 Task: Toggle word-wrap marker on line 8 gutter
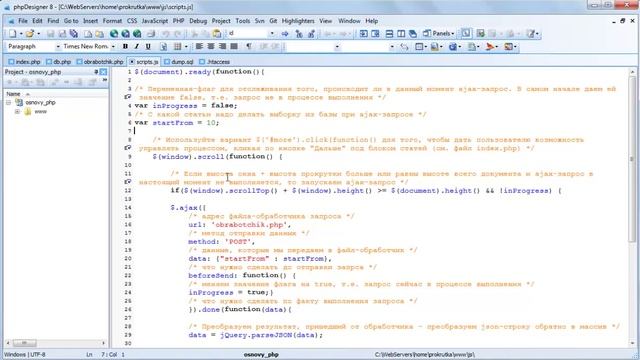[128, 147]
